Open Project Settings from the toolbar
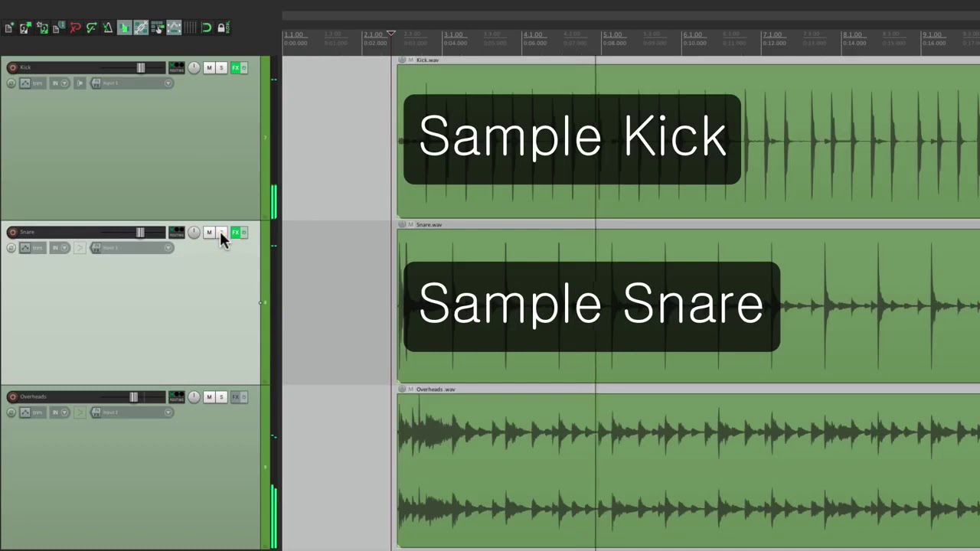 [58, 28]
